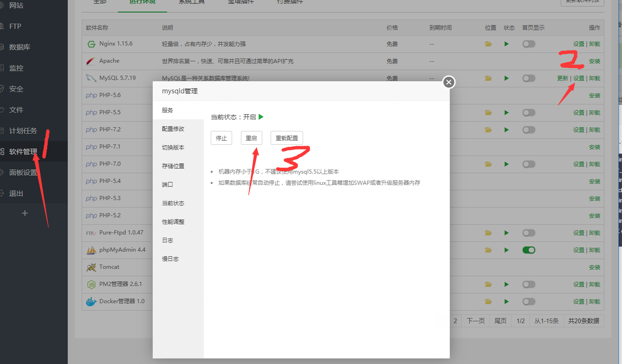This screenshot has height=364, width=622.
Task: Click 设置 for Nginx 1.15.6
Action: point(579,44)
